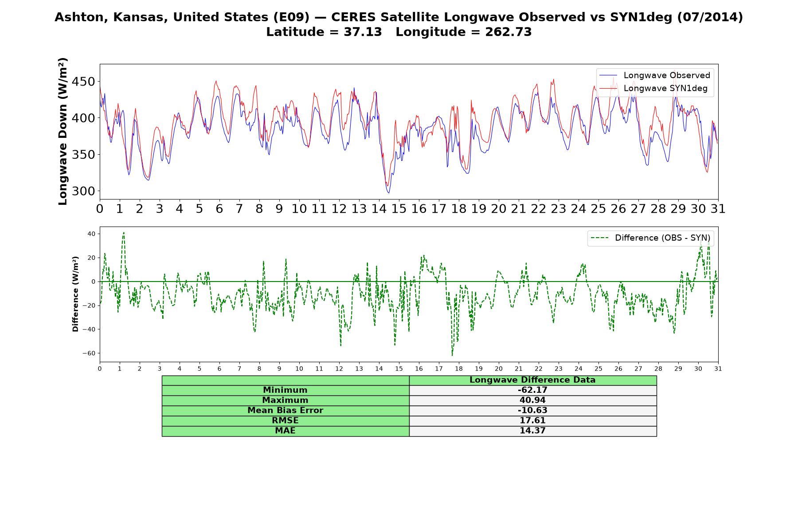Click the MAE row label
Viewport: 798px width, 532px height.
pos(285,431)
